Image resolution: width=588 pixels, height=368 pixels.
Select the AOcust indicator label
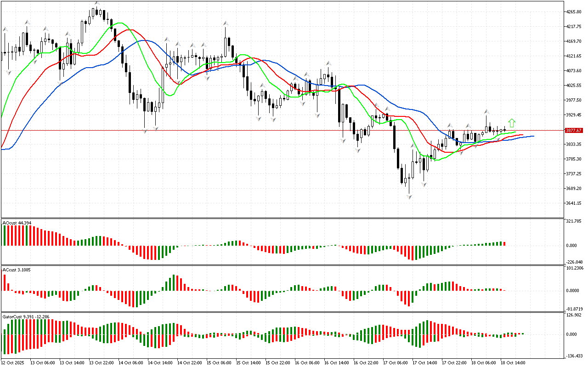point(17,223)
